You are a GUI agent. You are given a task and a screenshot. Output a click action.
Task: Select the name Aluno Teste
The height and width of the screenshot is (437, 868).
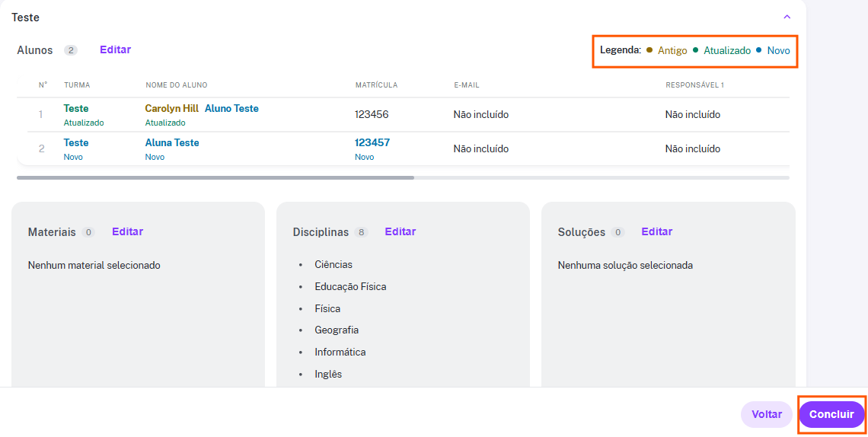231,109
